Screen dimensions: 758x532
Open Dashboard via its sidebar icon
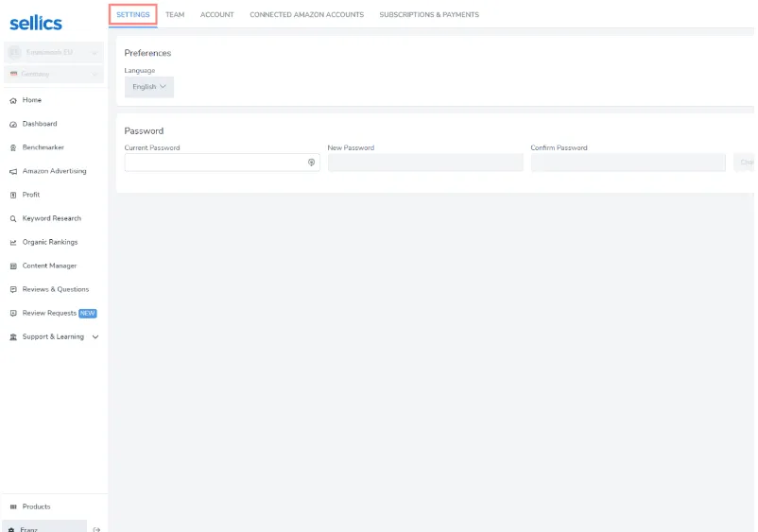pos(13,124)
